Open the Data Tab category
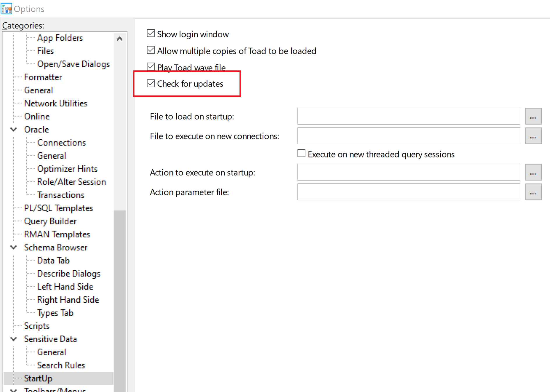This screenshot has width=550, height=392. click(53, 260)
